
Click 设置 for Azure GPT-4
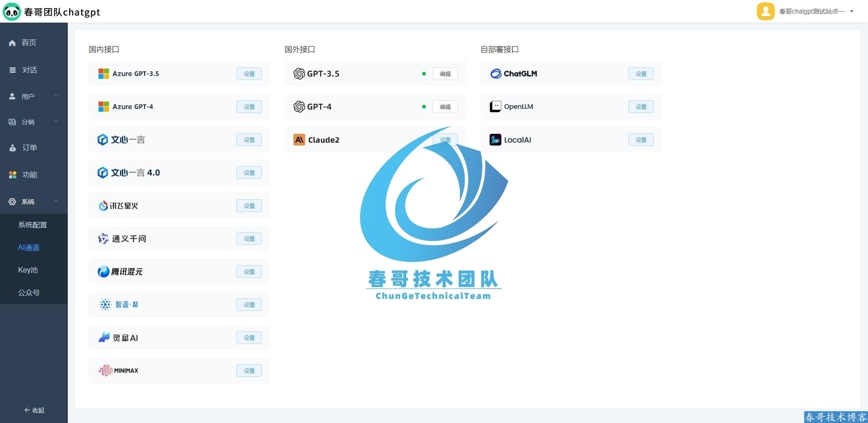[249, 107]
